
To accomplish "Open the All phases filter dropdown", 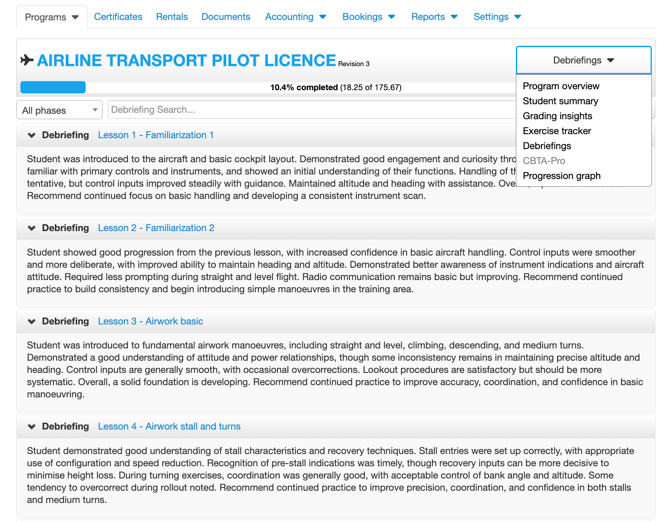I will click(60, 110).
